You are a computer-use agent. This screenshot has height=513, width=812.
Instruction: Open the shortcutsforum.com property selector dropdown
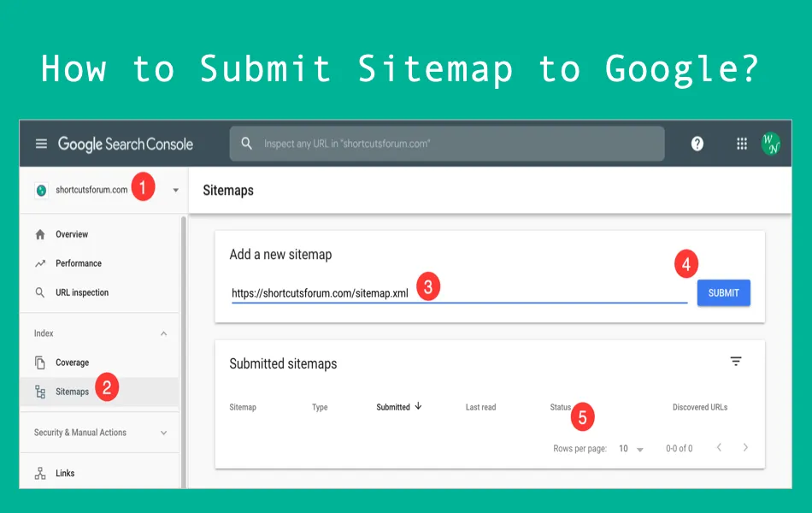175,190
